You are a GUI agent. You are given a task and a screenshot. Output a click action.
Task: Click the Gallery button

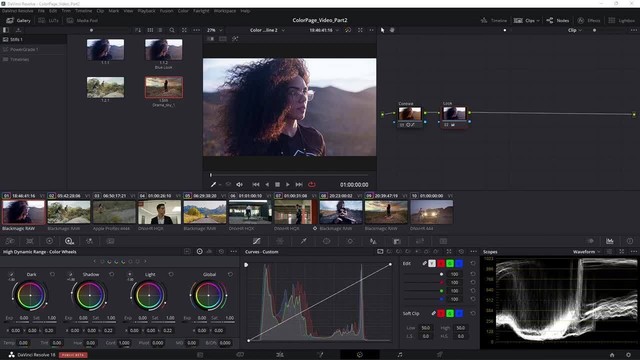[x=19, y=20]
